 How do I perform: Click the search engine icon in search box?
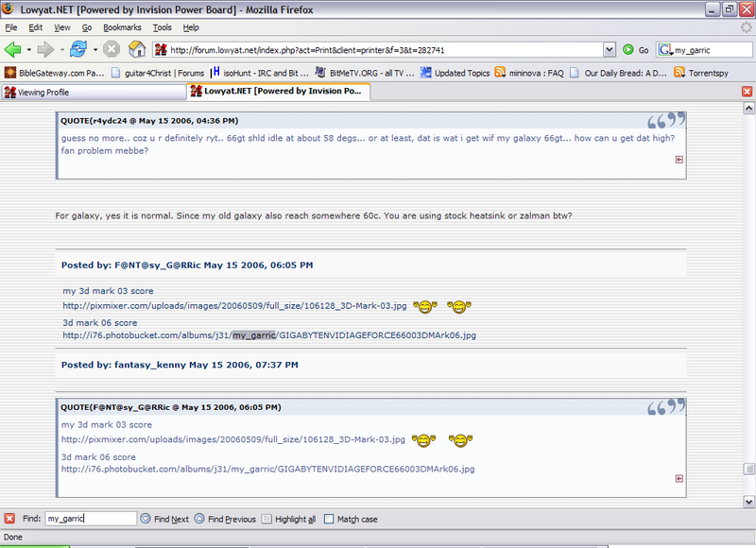tap(665, 50)
